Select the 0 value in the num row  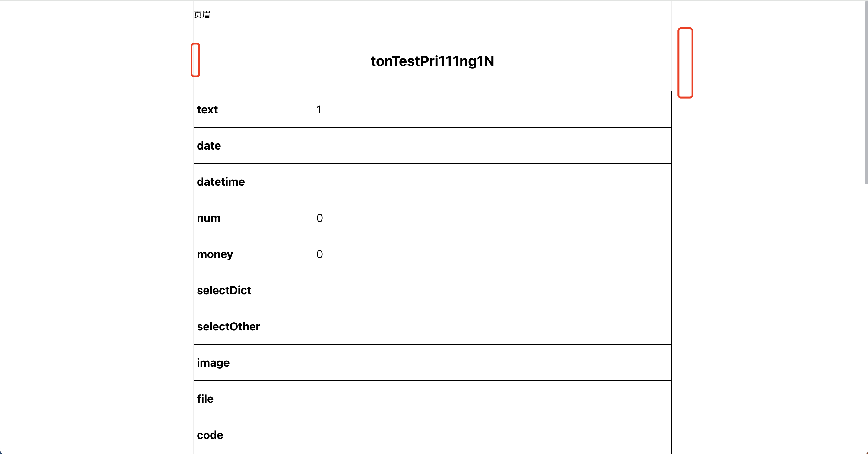[x=319, y=218]
